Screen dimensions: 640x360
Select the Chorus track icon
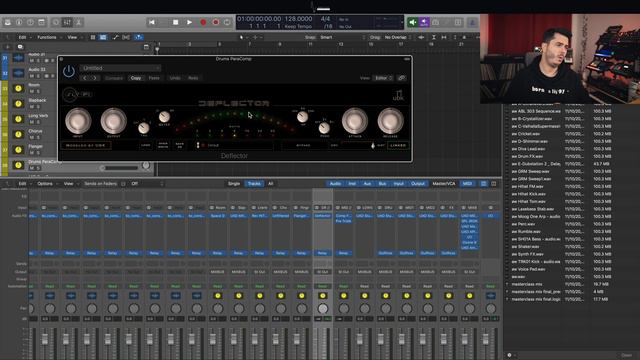click(18, 134)
